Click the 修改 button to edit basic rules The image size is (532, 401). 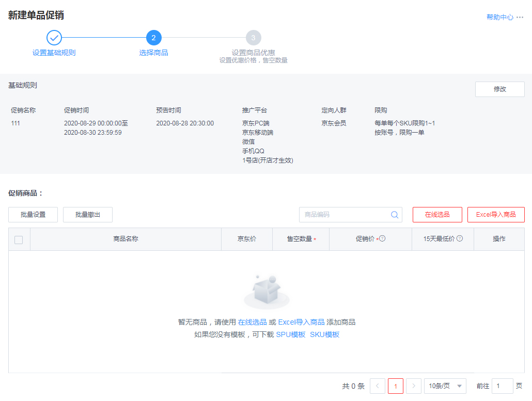499,89
